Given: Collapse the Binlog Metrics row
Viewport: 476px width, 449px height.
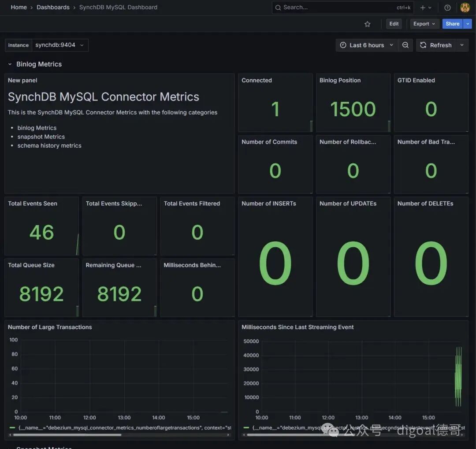Looking at the screenshot, I should (10, 64).
